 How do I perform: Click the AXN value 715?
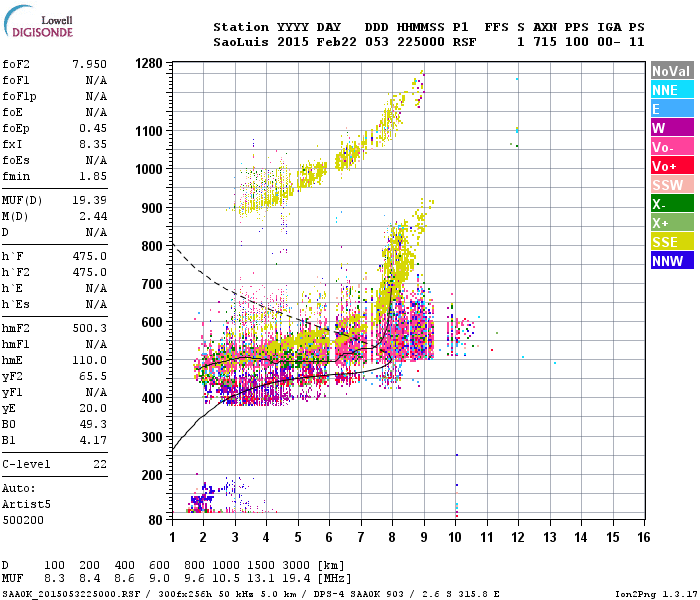545,42
